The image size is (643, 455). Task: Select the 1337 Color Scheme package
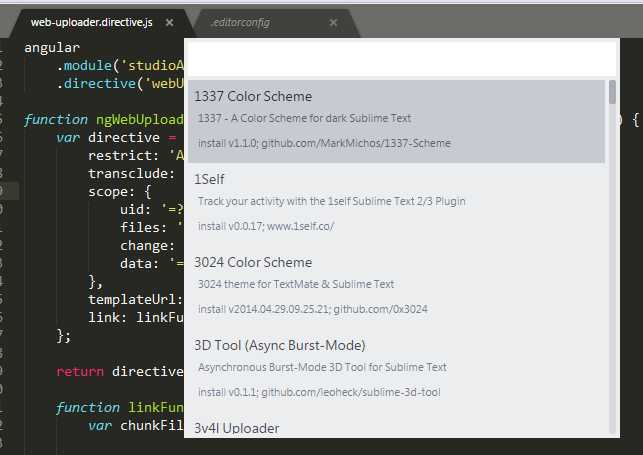pos(396,121)
